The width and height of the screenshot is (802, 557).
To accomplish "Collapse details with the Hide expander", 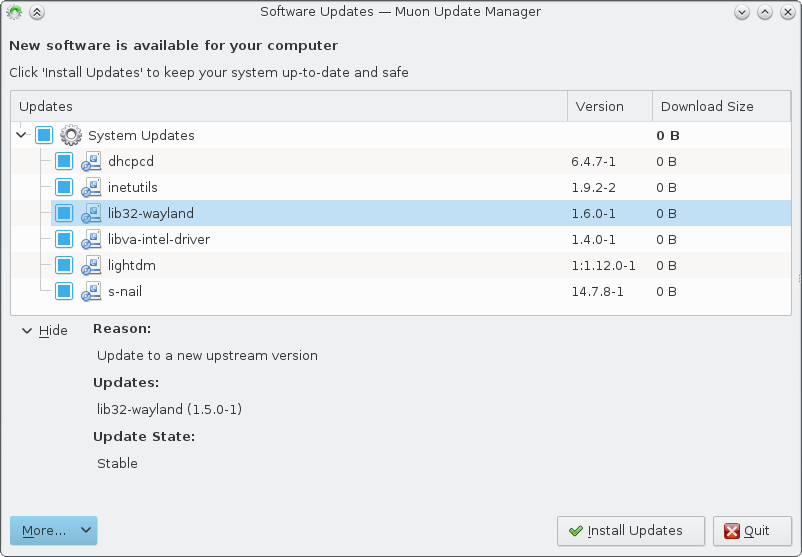I will tap(44, 330).
